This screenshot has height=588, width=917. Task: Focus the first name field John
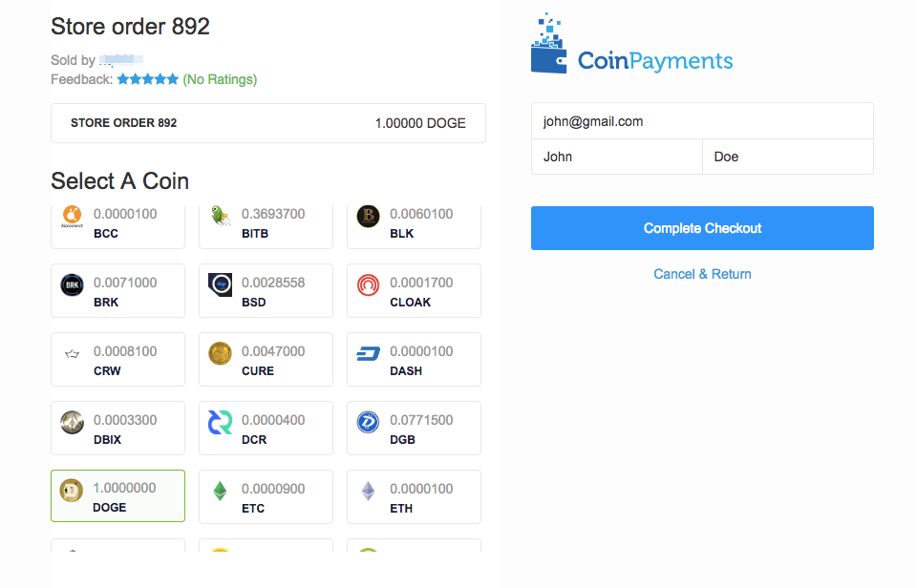[x=616, y=157]
